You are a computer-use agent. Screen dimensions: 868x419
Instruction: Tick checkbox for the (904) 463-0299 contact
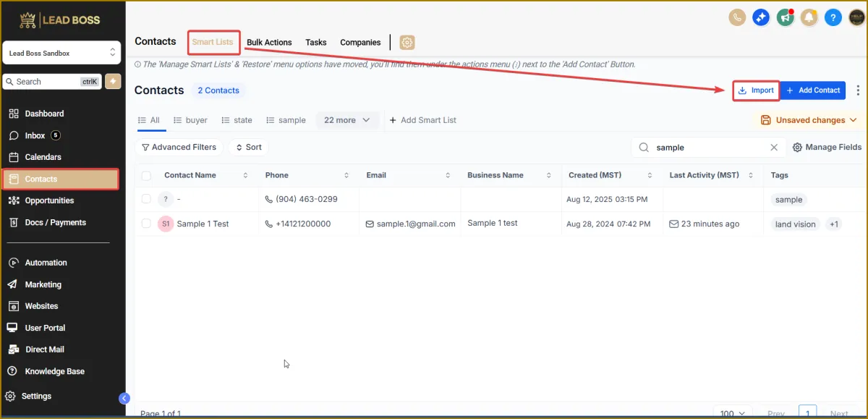click(147, 199)
